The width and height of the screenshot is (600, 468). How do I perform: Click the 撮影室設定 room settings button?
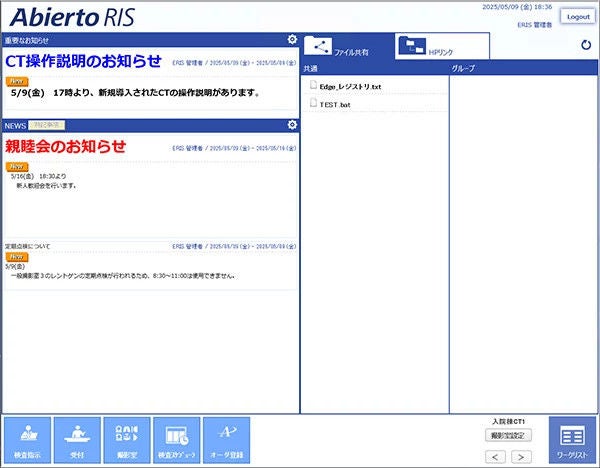(508, 435)
